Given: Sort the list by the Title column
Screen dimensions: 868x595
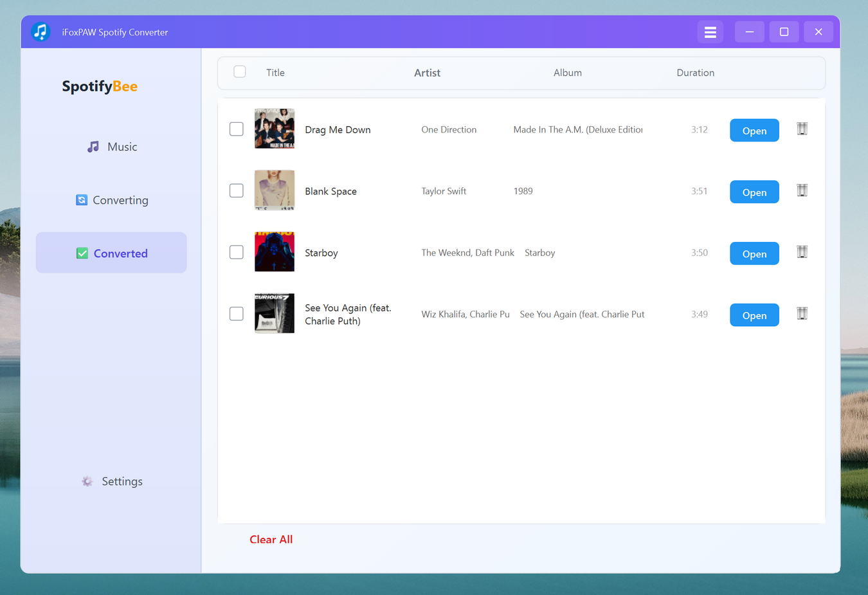Looking at the screenshot, I should point(275,72).
